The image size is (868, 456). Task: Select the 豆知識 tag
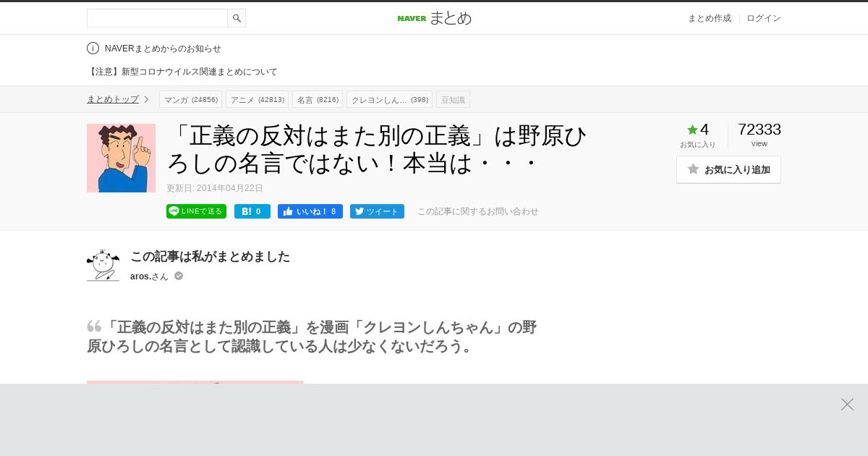coord(453,99)
